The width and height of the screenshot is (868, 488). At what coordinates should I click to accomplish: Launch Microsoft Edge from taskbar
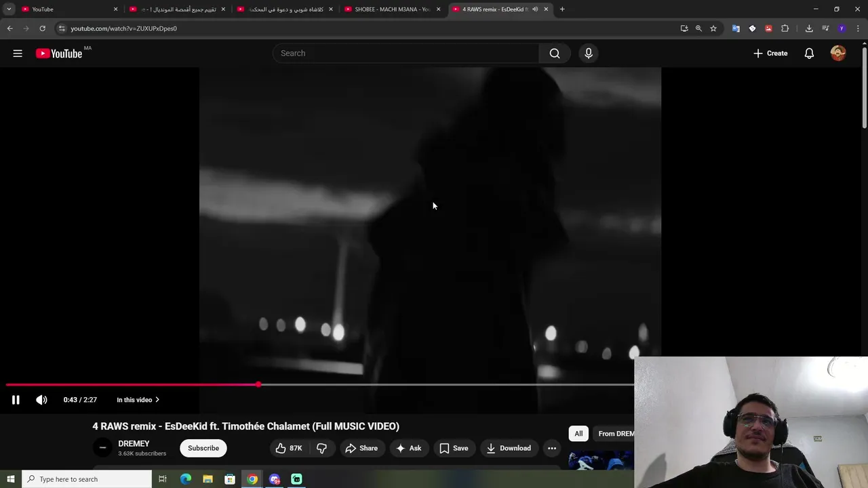[x=185, y=479]
